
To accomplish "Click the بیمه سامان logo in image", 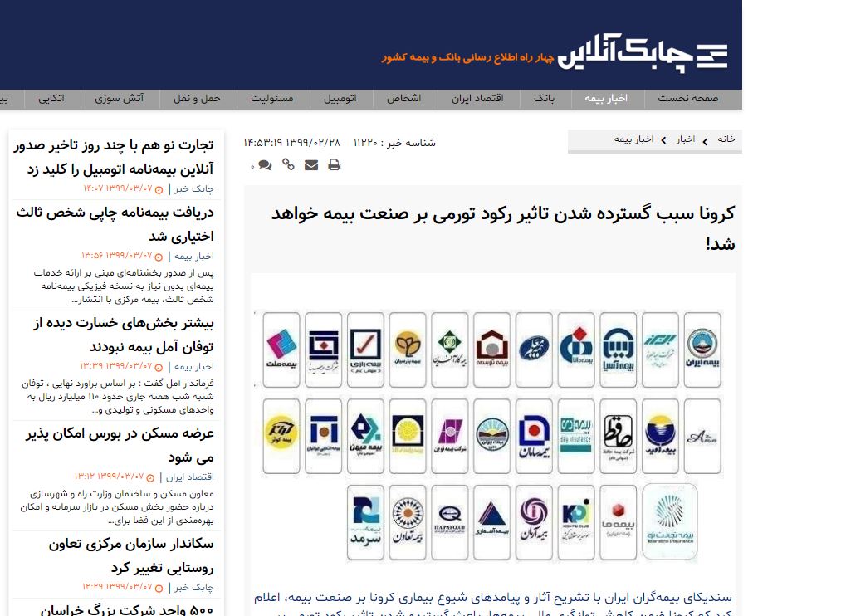I will coord(534,436).
